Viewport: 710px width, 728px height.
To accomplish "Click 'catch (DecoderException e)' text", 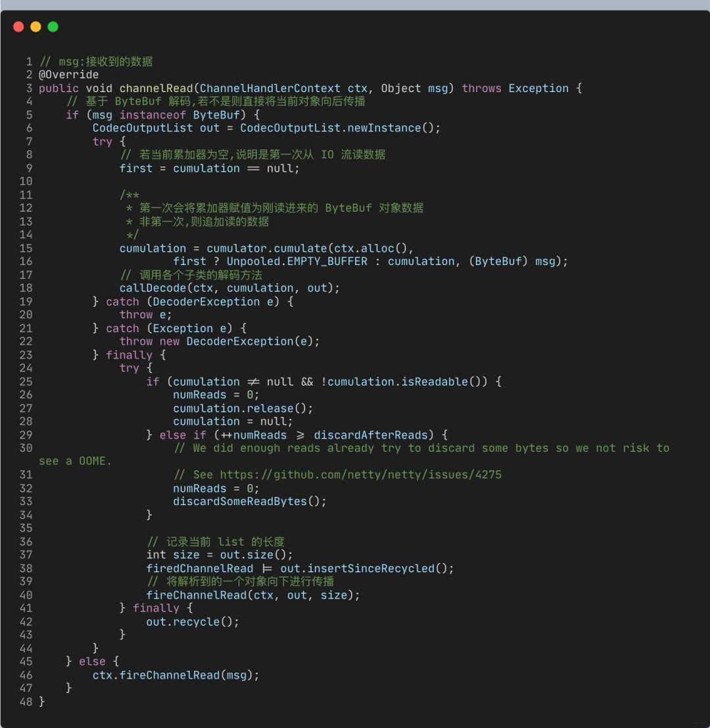I will point(193,302).
